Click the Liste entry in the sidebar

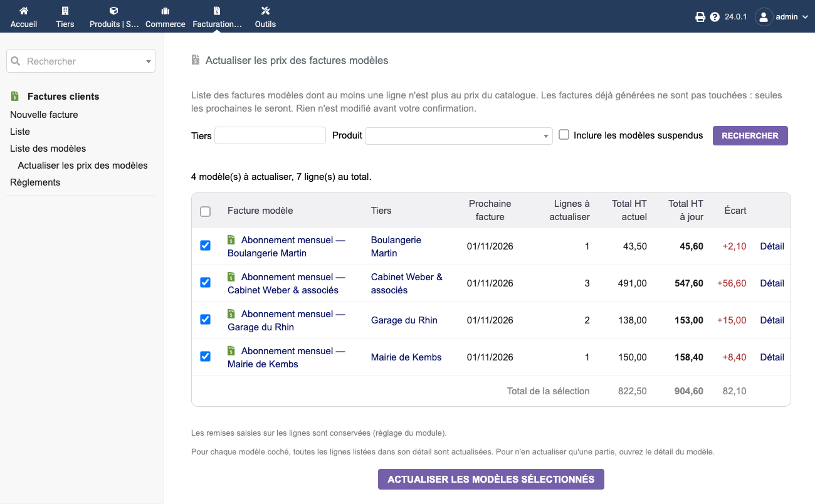click(x=20, y=132)
